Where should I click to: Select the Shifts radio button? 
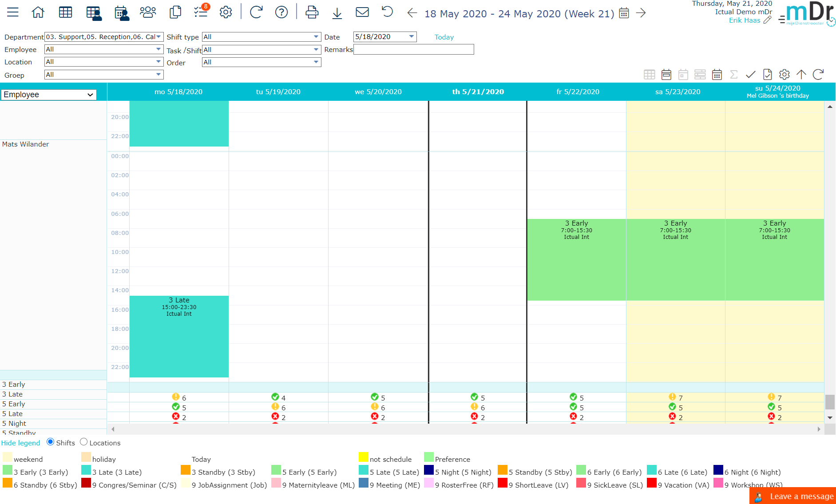click(51, 442)
